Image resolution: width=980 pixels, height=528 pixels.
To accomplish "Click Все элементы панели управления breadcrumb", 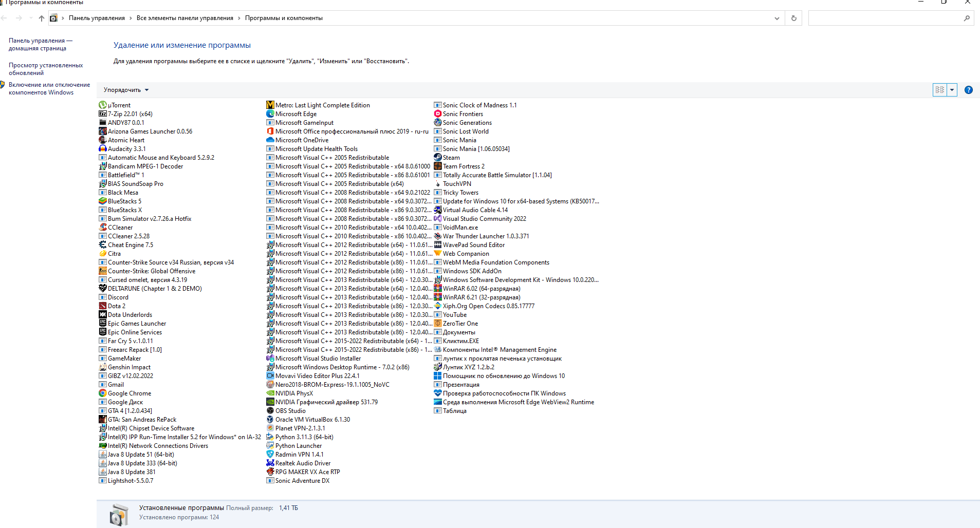I will [185, 18].
